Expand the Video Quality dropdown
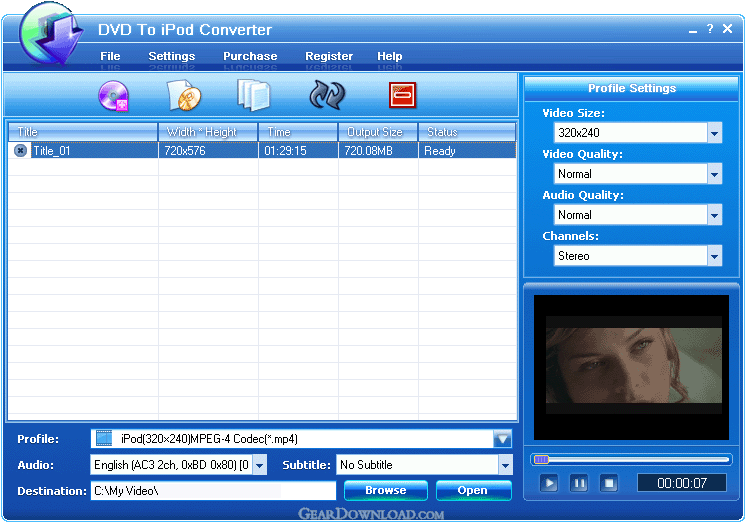Viewport: 745px width, 523px height. [714, 174]
